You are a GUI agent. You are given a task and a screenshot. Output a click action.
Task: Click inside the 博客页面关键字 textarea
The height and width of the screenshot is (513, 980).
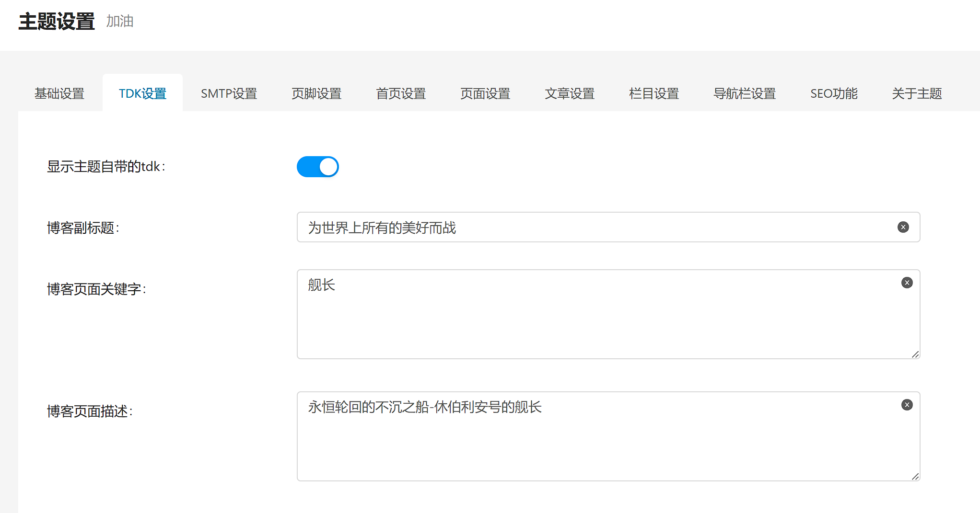[608, 314]
